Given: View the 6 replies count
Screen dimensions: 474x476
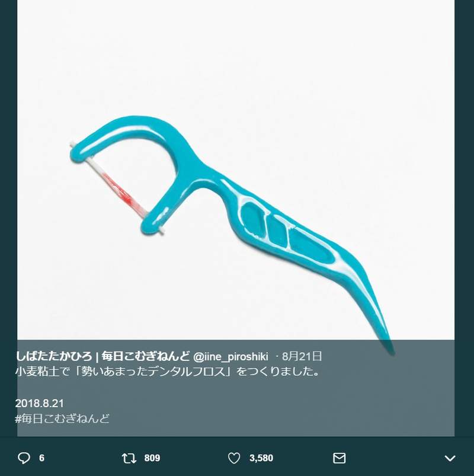Looking at the screenshot, I should click(x=42, y=458).
